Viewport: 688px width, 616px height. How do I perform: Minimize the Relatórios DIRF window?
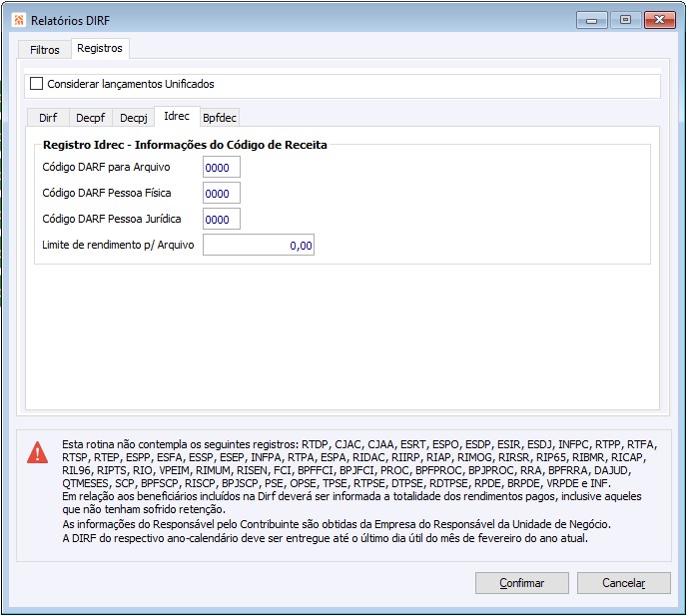click(592, 20)
